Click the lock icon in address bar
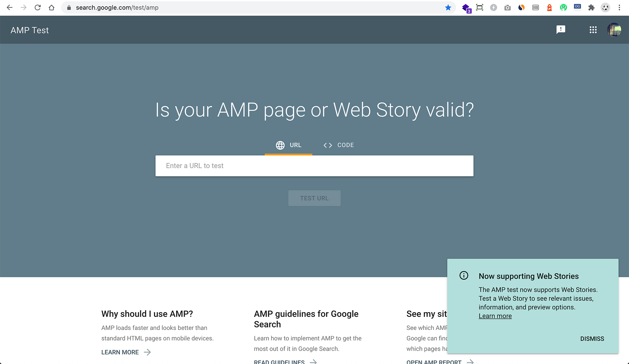Viewport: 629px width, 364px height. pyautogui.click(x=69, y=7)
